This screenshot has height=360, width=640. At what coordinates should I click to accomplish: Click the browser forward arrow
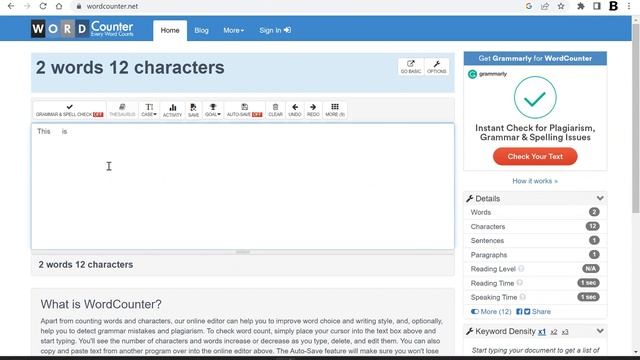click(27, 6)
